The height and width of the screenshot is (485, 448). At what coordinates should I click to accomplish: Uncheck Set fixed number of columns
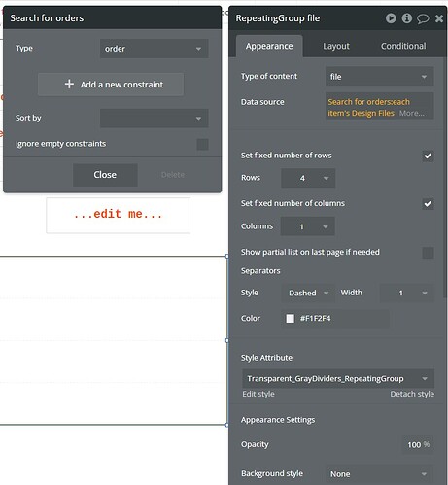coord(428,204)
